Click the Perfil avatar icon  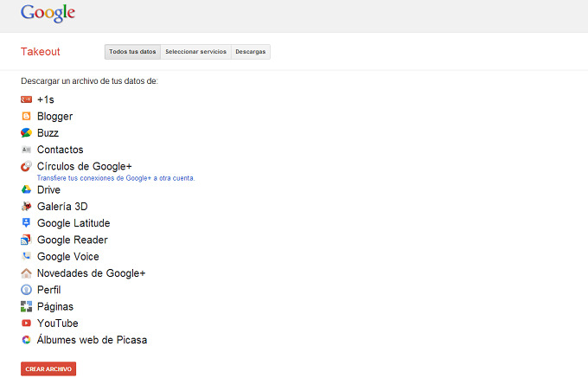click(x=26, y=290)
